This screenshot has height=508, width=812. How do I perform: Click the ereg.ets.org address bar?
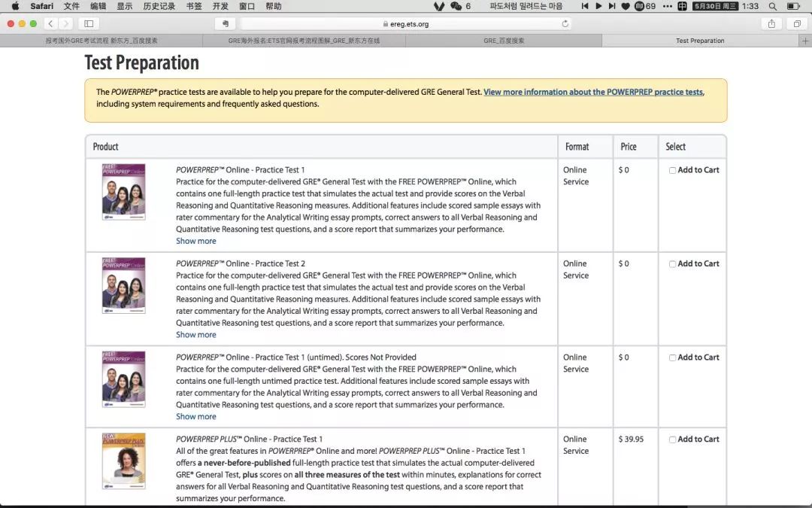click(405, 24)
